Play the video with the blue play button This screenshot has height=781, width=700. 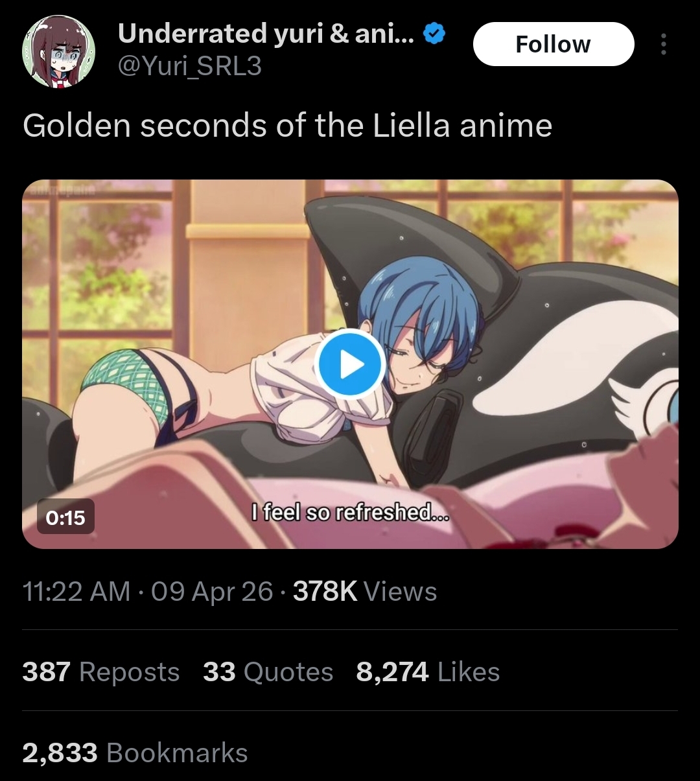[x=351, y=364]
